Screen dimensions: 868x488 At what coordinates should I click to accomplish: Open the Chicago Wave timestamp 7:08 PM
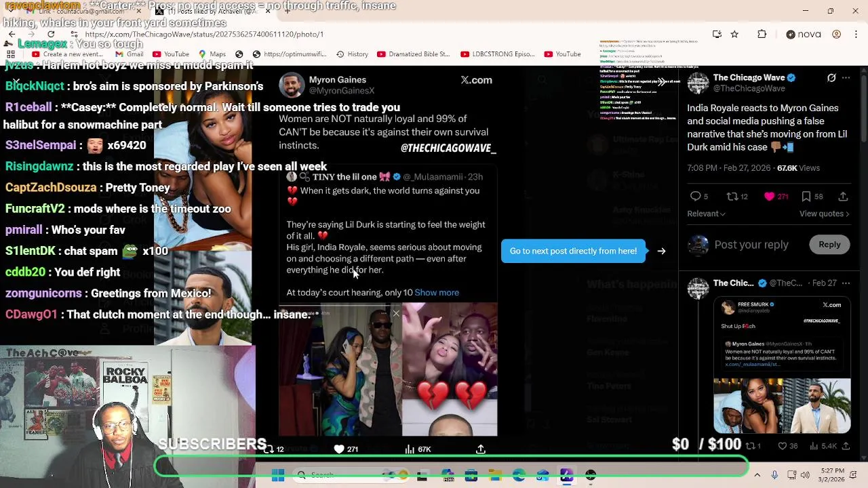click(x=729, y=168)
